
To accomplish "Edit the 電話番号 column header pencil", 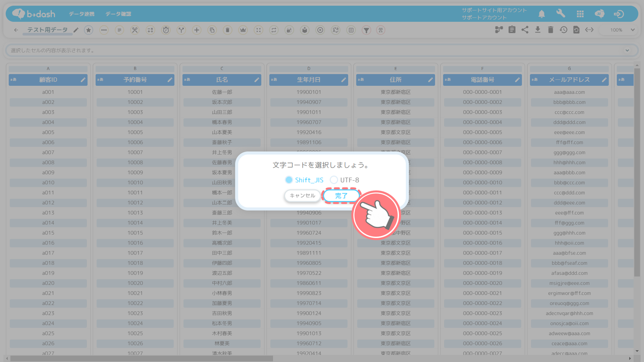I will 517,80.
